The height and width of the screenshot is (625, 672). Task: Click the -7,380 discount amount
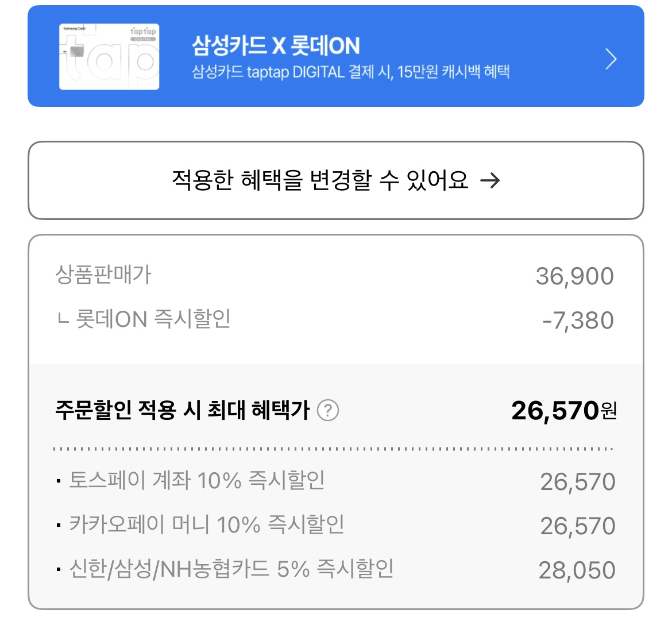(x=578, y=321)
